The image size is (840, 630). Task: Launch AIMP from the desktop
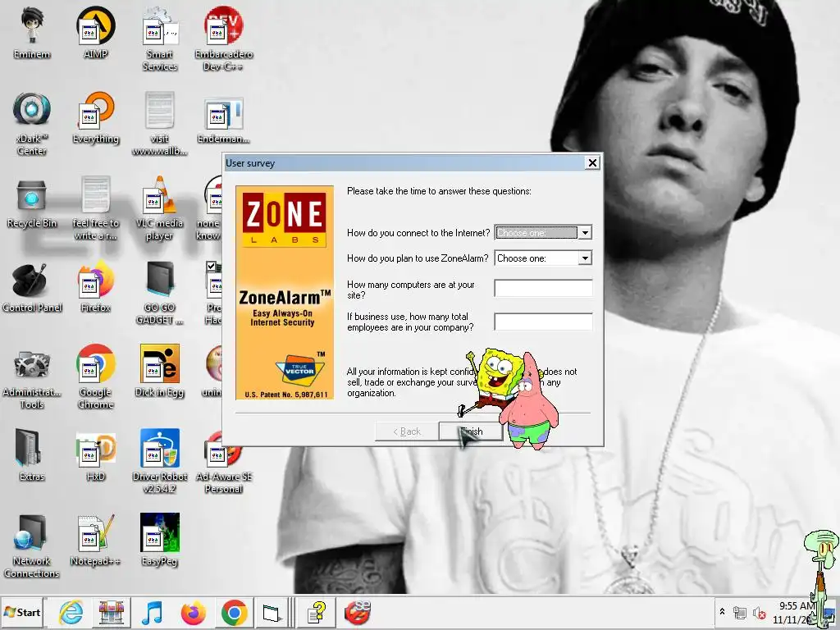95,32
